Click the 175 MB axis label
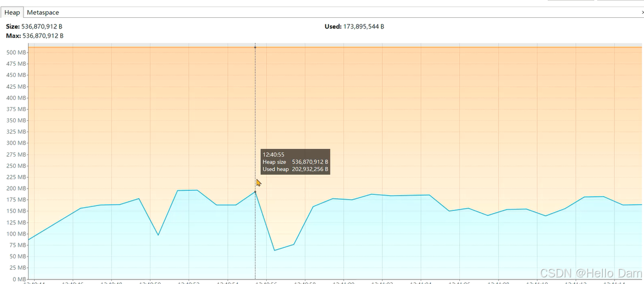Image resolution: width=644 pixels, height=284 pixels. coord(16,200)
